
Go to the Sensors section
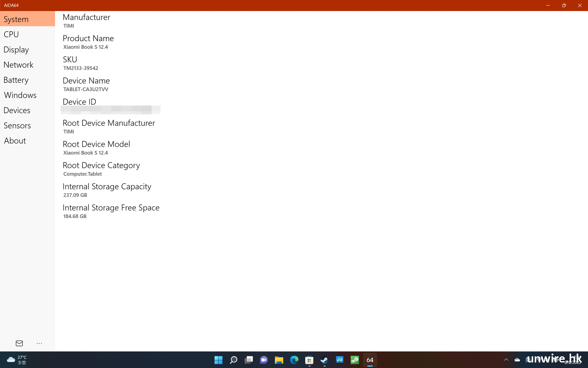pyautogui.click(x=17, y=125)
